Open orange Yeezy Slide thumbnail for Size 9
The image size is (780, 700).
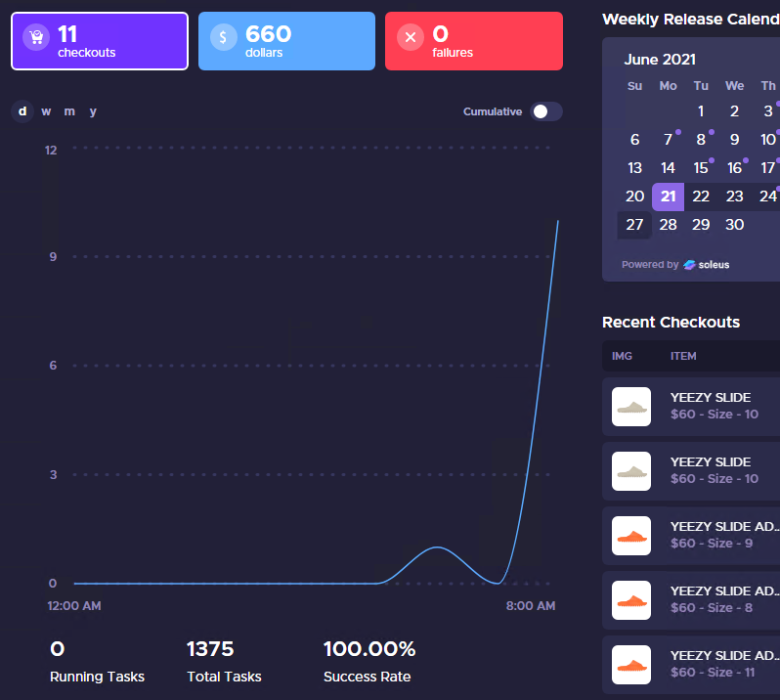[x=631, y=536]
